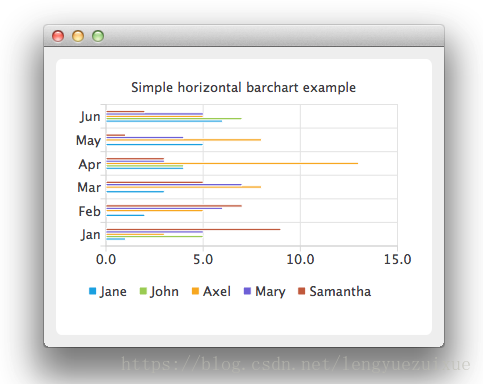Click the 15.0 value axis label

click(x=397, y=259)
